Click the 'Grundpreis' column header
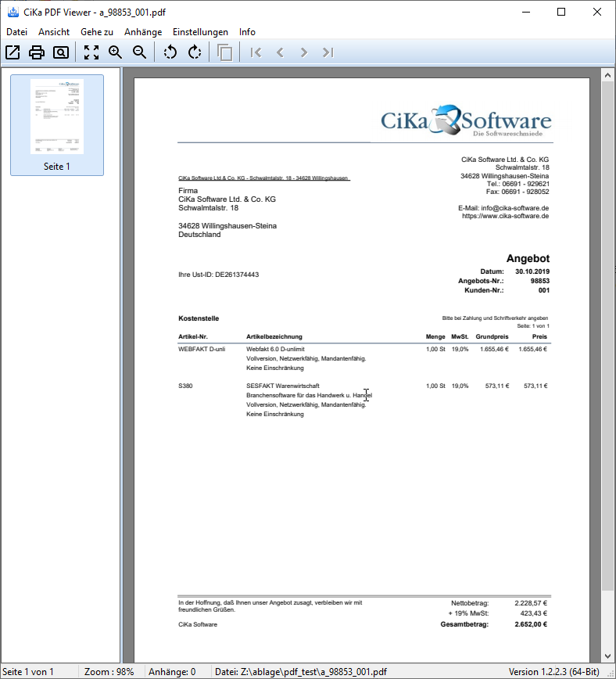The height and width of the screenshot is (679, 616). point(492,336)
